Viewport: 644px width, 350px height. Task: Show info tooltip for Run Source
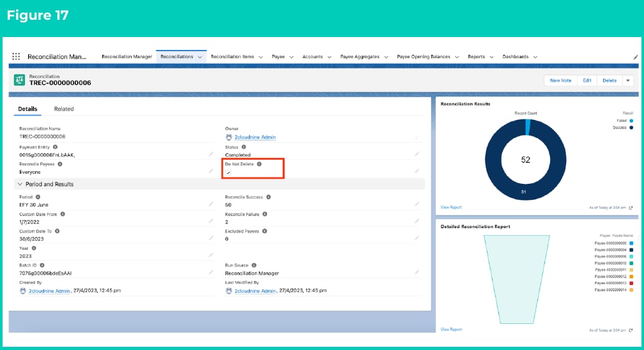pyautogui.click(x=254, y=266)
